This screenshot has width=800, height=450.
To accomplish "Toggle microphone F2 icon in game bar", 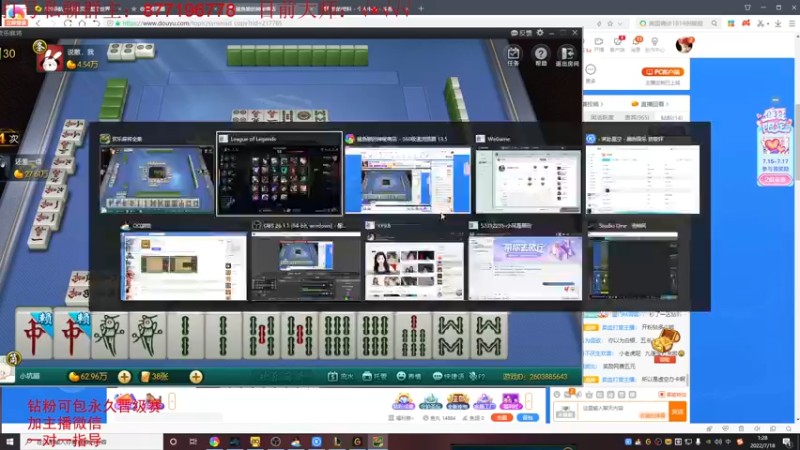I will [478, 377].
